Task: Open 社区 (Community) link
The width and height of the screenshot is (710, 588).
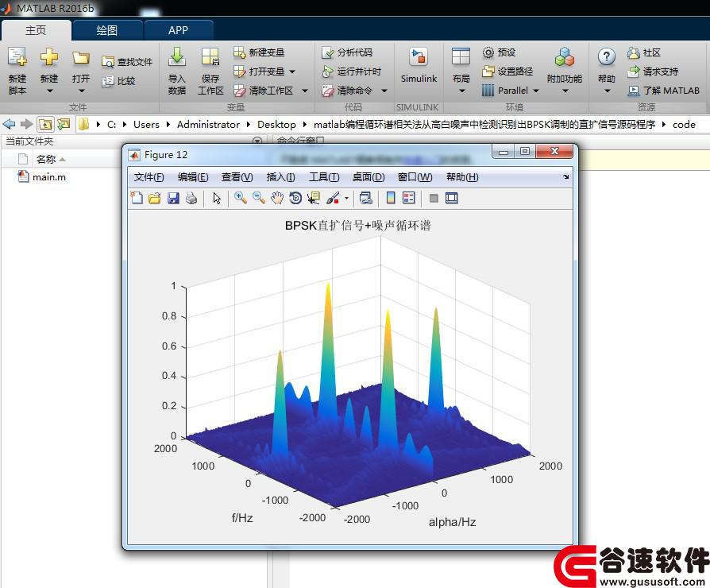Action: coord(644,52)
